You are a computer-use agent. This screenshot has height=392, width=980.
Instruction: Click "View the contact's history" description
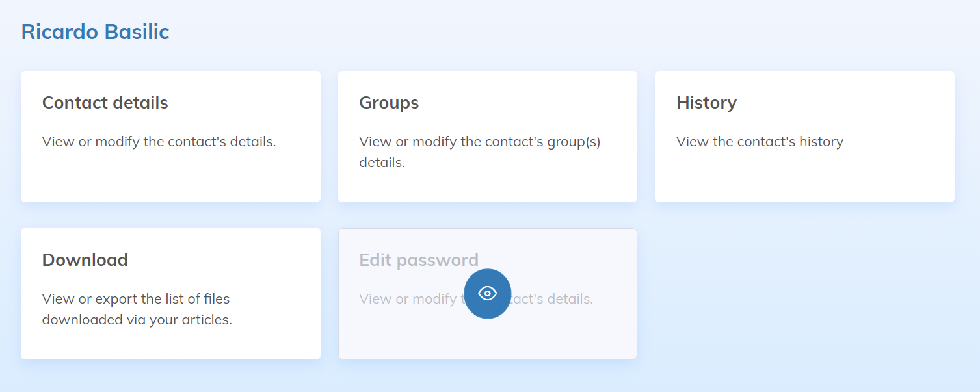[x=760, y=142]
